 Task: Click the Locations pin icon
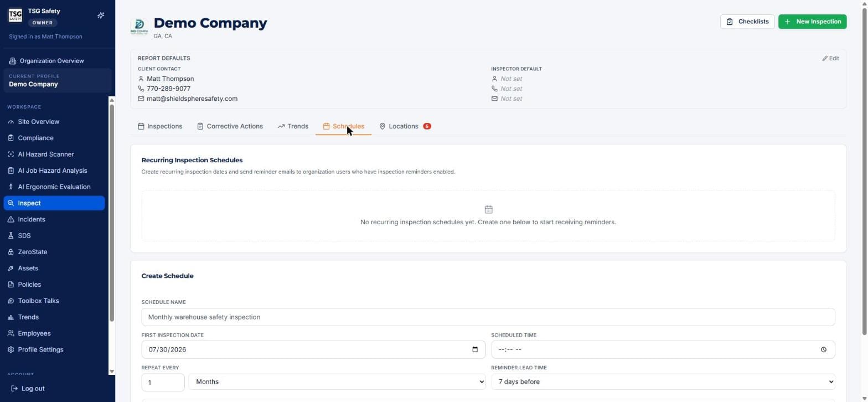(x=383, y=126)
